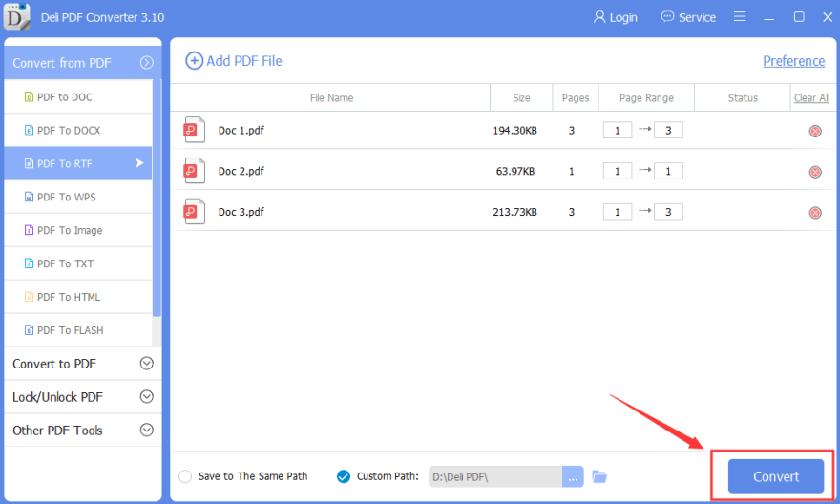Image resolution: width=840 pixels, height=504 pixels.
Task: Click Doc 2.pdf start page field
Action: pos(618,171)
